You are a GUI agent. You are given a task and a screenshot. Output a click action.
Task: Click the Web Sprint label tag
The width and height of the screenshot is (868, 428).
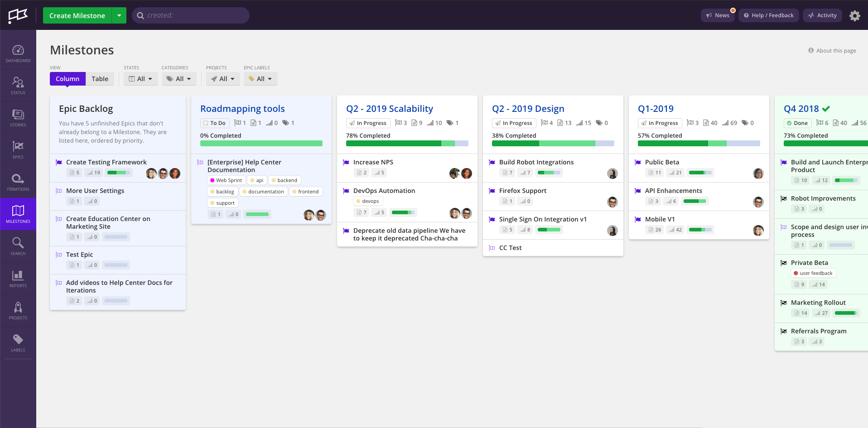(226, 180)
